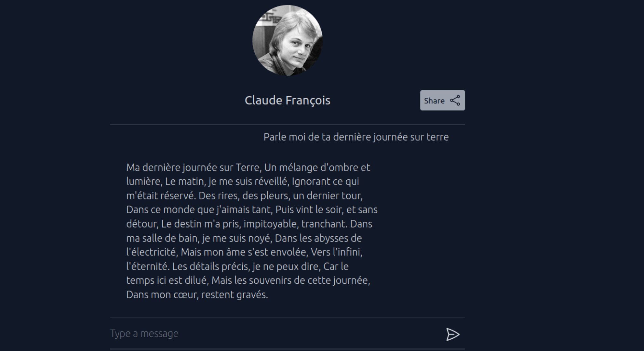Click the reply line starting 'temps ici est dilué'
The height and width of the screenshot is (351, 644).
[248, 280]
